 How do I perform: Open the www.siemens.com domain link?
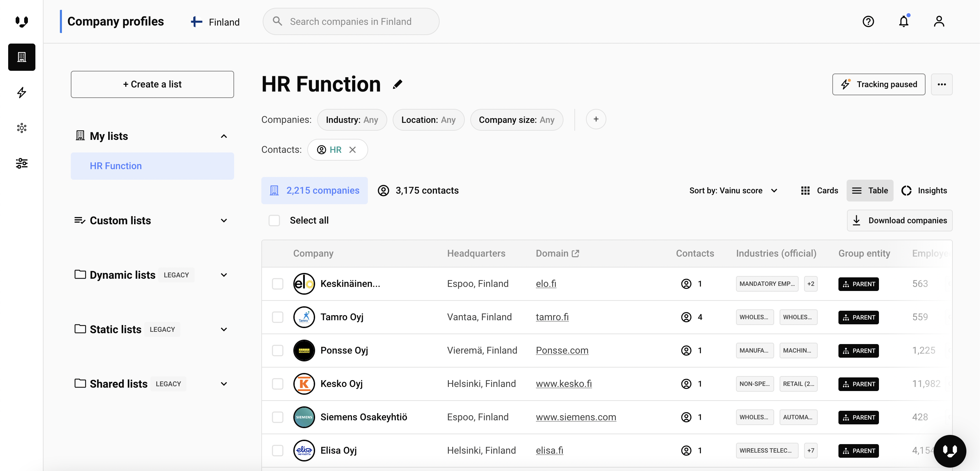(x=576, y=417)
